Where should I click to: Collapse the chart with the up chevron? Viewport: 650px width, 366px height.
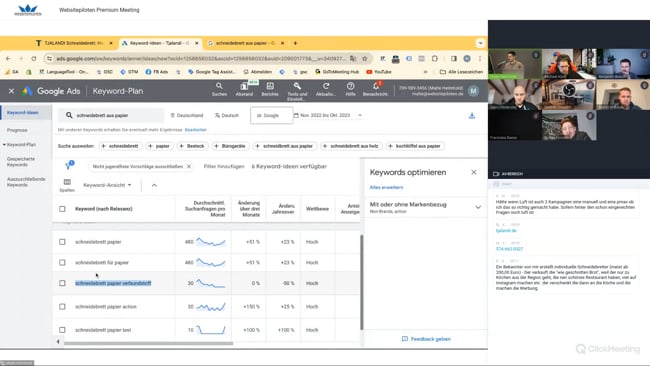[154, 185]
